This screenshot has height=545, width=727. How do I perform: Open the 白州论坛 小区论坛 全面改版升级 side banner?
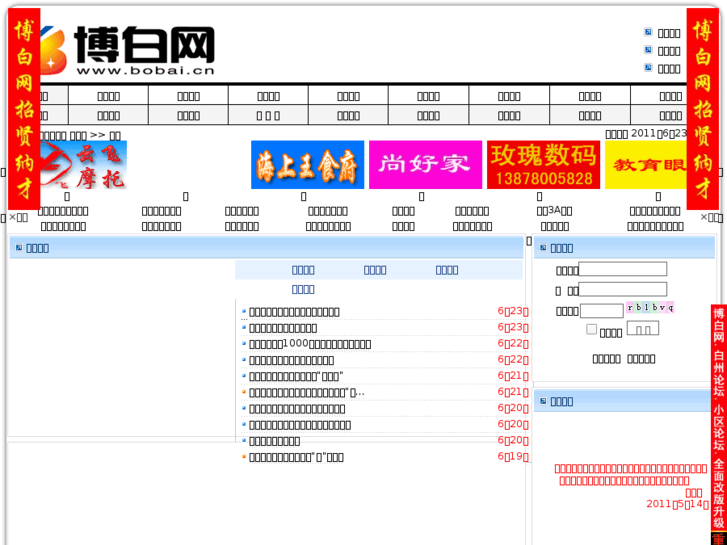click(x=719, y=417)
